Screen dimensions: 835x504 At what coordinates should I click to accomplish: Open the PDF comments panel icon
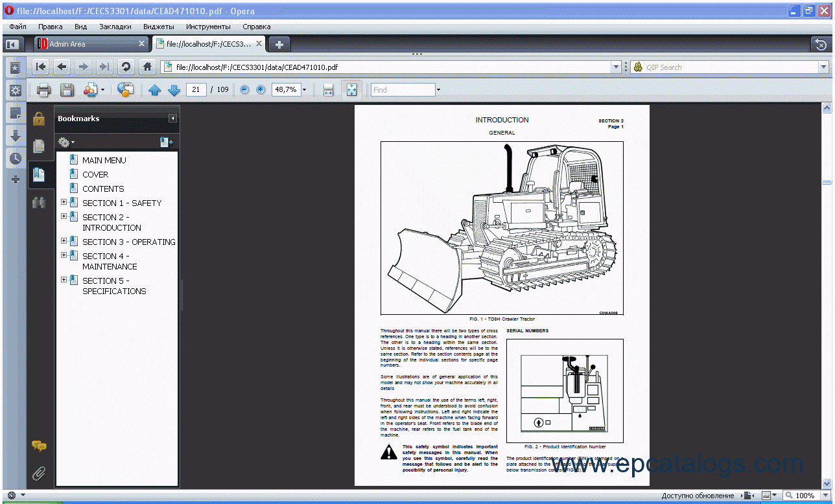(x=39, y=446)
